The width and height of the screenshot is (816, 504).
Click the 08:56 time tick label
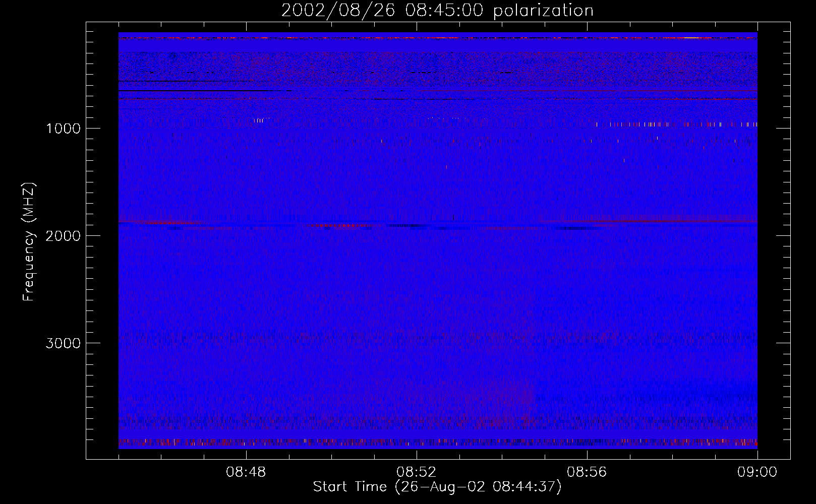(587, 472)
